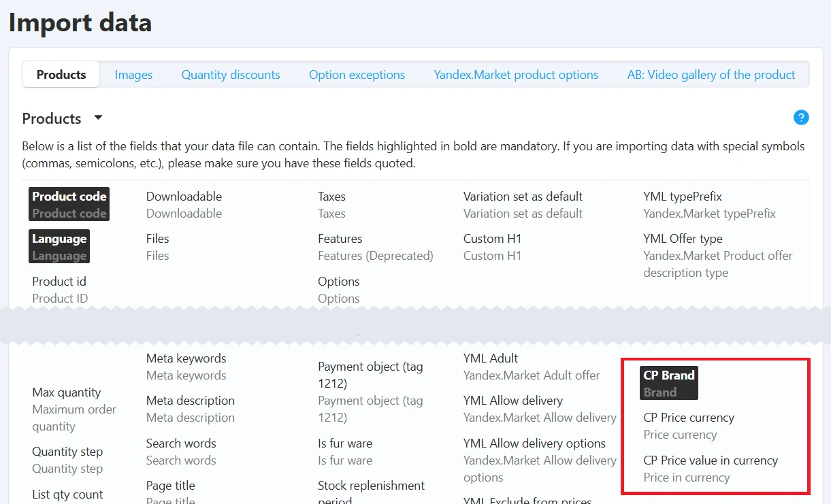Select the YML Allow delivery field
The width and height of the screenshot is (831, 504).
tap(513, 401)
